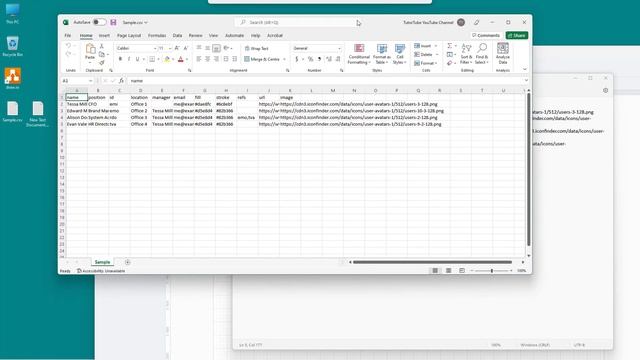Open Sort & Filter
Viewport: 640px width, 360px height.
pyautogui.click(x=466, y=54)
